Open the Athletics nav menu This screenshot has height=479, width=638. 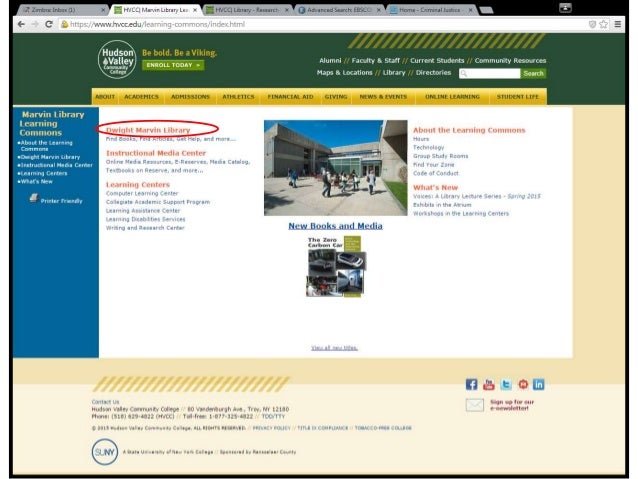point(238,97)
